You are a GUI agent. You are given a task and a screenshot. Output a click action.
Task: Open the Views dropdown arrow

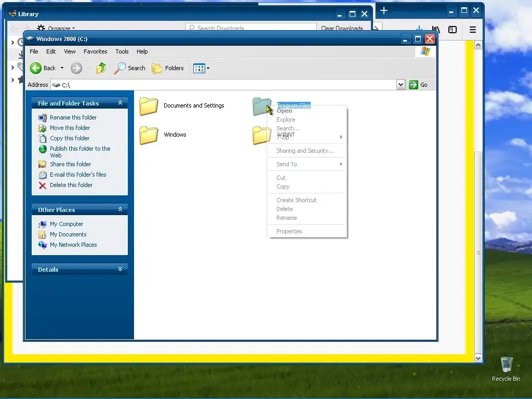208,68
